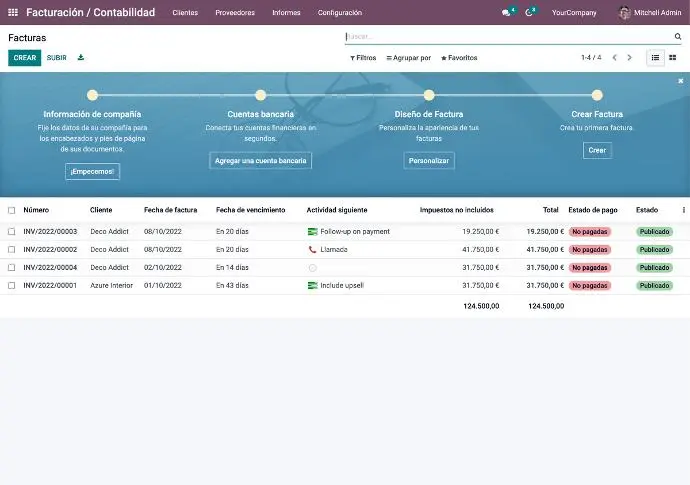Open the Clientes menu

pyautogui.click(x=185, y=13)
